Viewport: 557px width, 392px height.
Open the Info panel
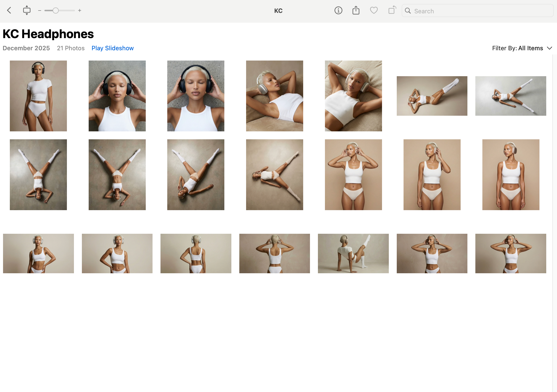pyautogui.click(x=338, y=11)
